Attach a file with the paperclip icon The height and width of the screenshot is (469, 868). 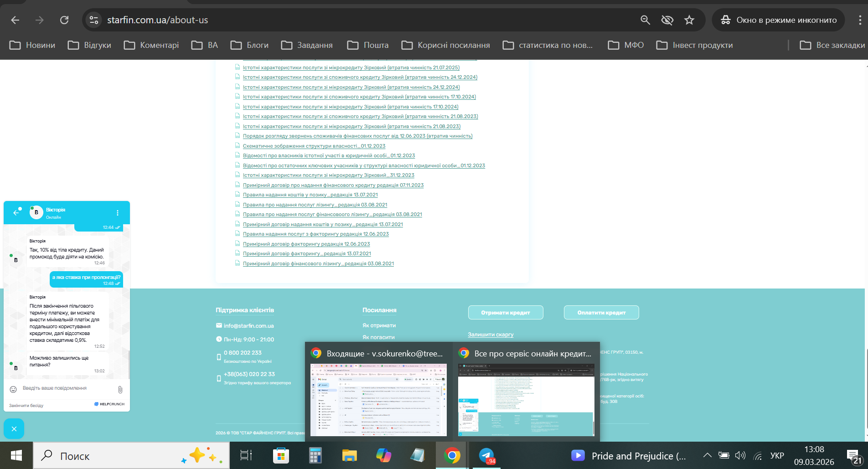pyautogui.click(x=120, y=389)
